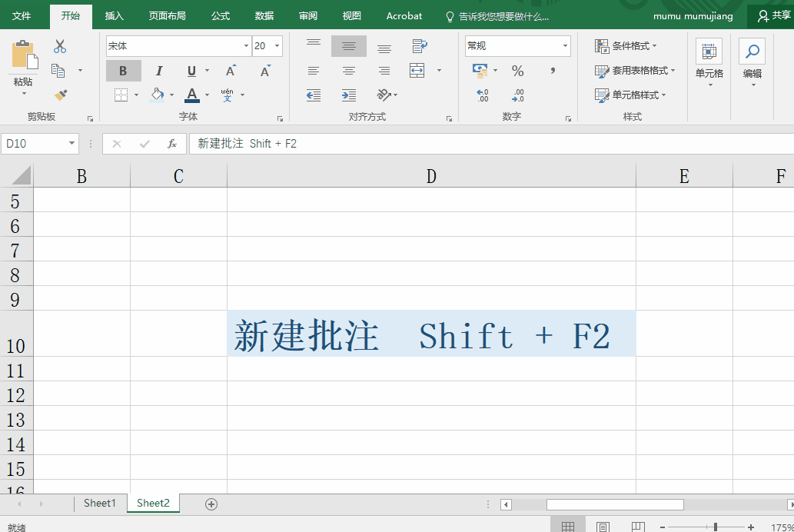Open the number format dropdown

click(x=565, y=46)
